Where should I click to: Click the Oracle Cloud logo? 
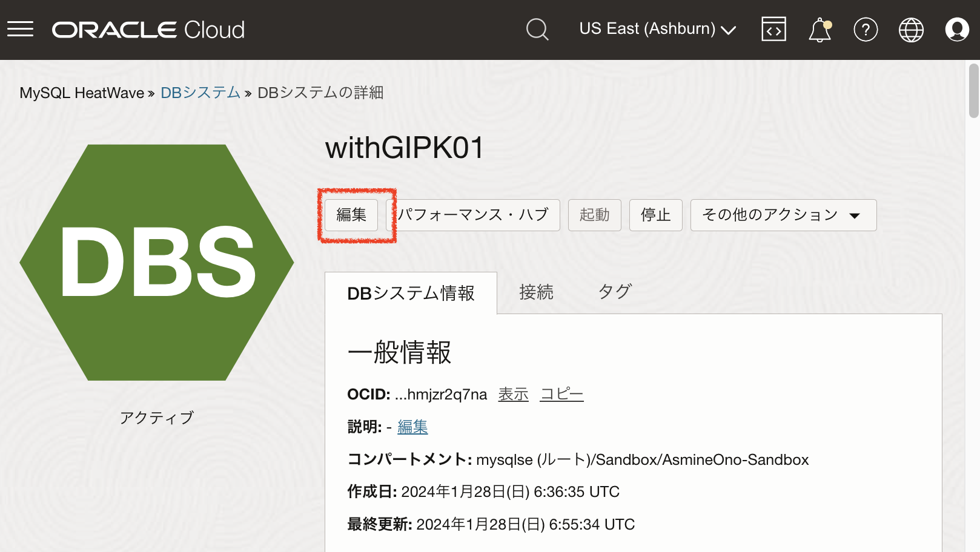coord(148,30)
